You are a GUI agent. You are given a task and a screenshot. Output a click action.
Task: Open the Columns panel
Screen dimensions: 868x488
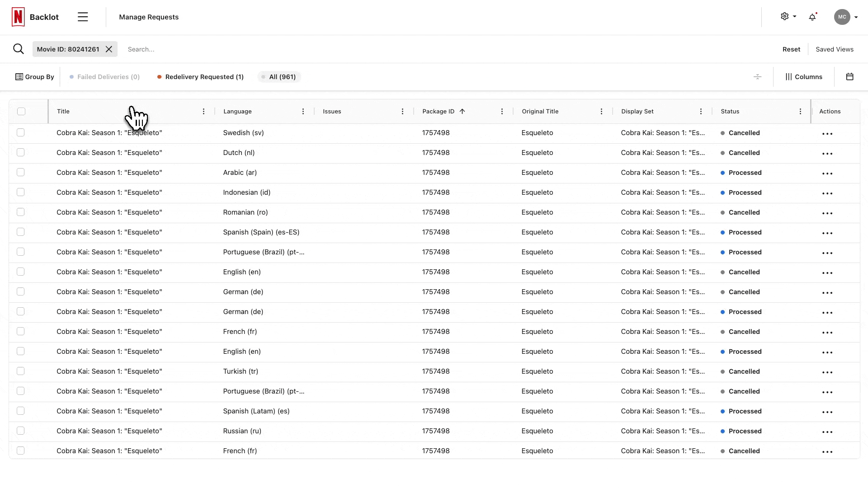click(x=804, y=77)
